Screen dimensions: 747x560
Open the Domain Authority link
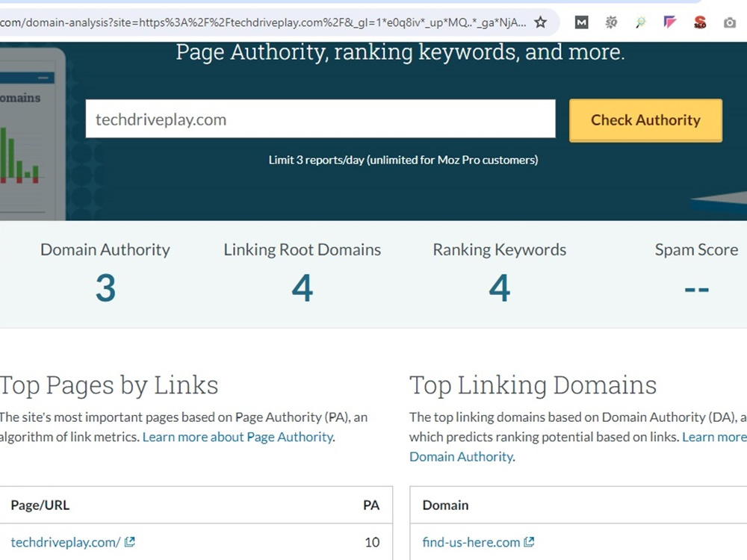(x=461, y=457)
